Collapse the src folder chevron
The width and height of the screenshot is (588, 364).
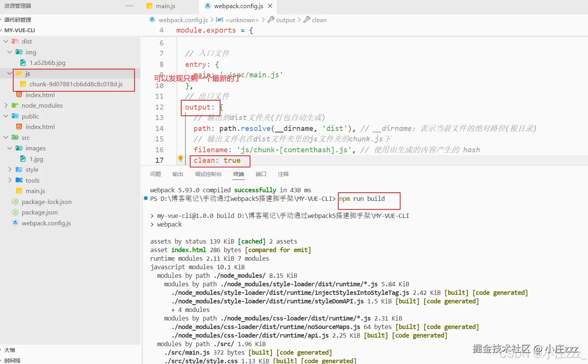[x=6, y=138]
